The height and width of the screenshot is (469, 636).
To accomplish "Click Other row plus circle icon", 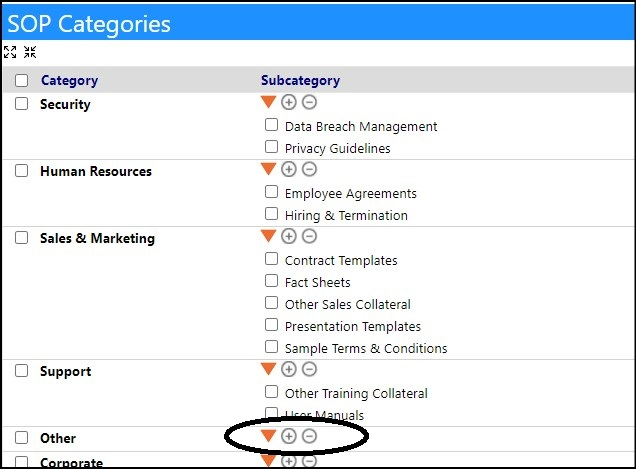I will pyautogui.click(x=289, y=436).
